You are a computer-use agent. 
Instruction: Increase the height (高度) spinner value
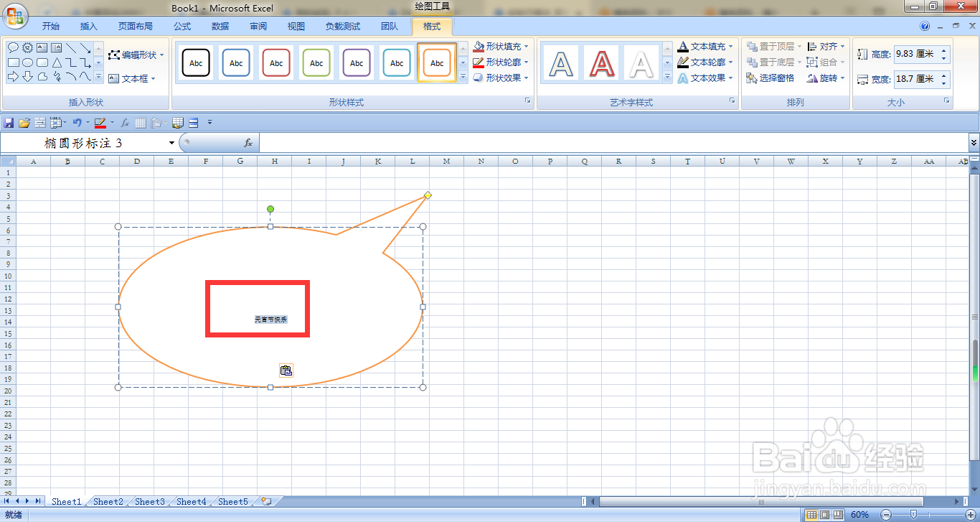pos(944,50)
